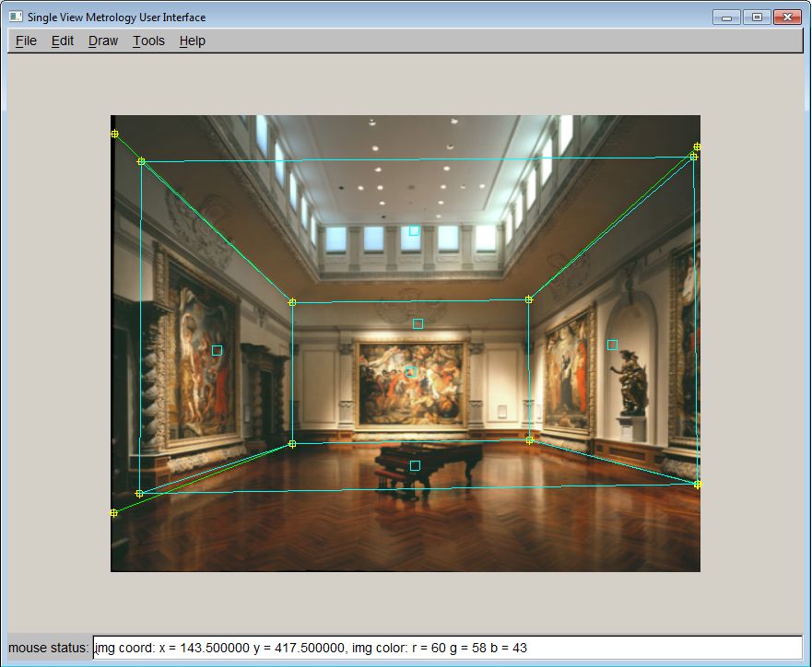Select the yellow vertex at the floor's right edge

coord(697,485)
